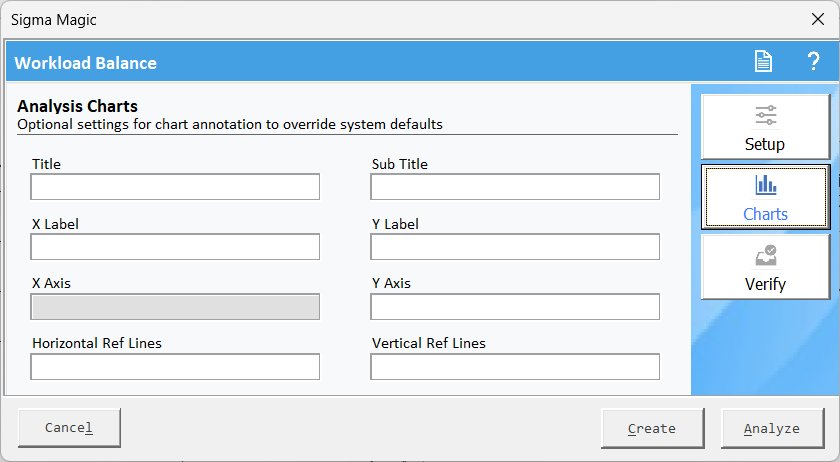
Task: Run the Analyze button
Action: [771, 428]
